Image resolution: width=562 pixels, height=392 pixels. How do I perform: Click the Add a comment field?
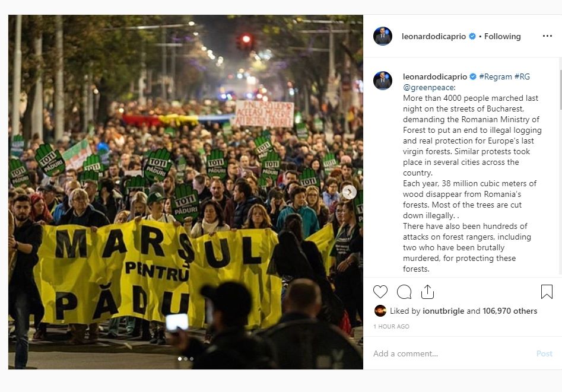452,353
